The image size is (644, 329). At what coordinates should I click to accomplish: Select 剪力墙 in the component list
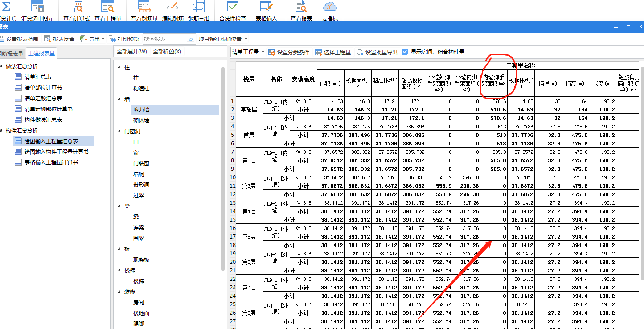tap(176, 110)
